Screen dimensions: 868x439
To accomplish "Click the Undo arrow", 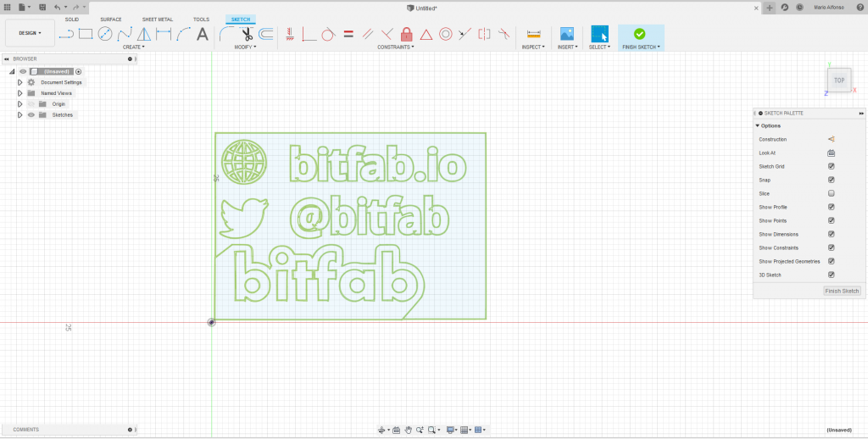I will 57,7.
